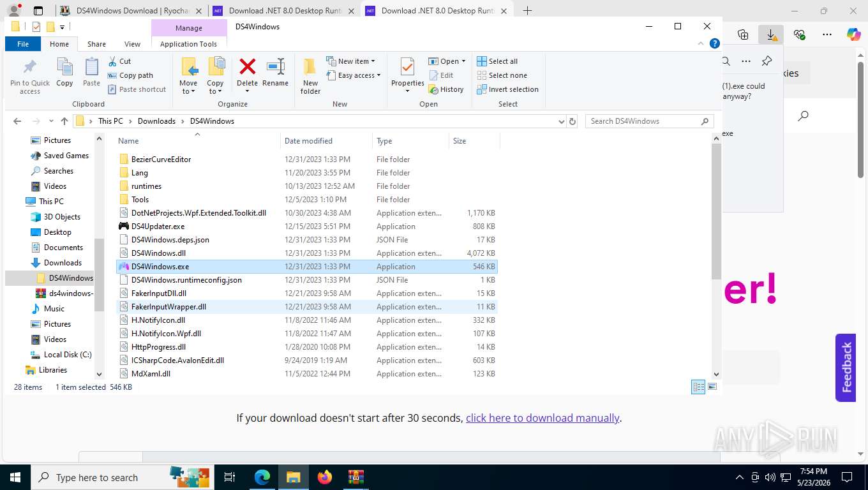Open the File menu tab

pyautogui.click(x=23, y=44)
